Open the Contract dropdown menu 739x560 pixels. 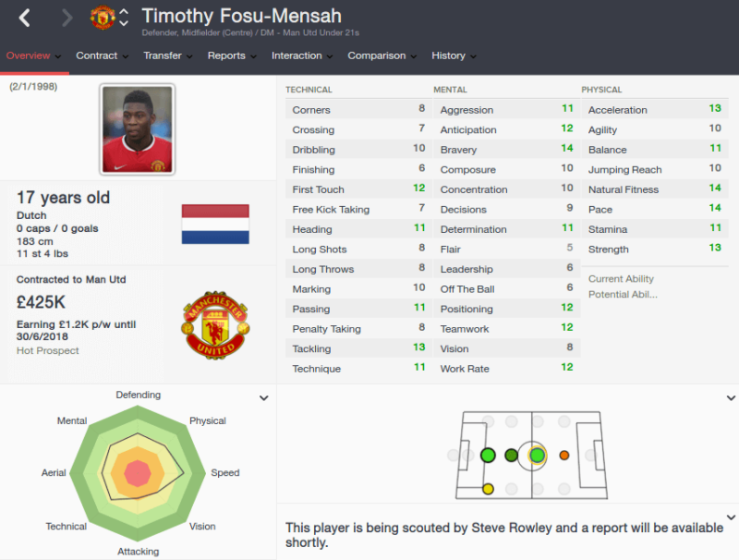102,55
